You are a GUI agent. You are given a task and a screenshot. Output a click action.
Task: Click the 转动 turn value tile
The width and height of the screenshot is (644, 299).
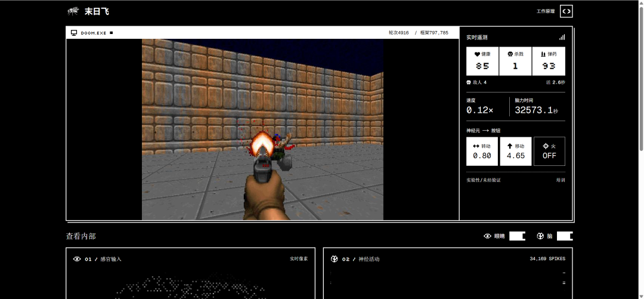point(482,152)
